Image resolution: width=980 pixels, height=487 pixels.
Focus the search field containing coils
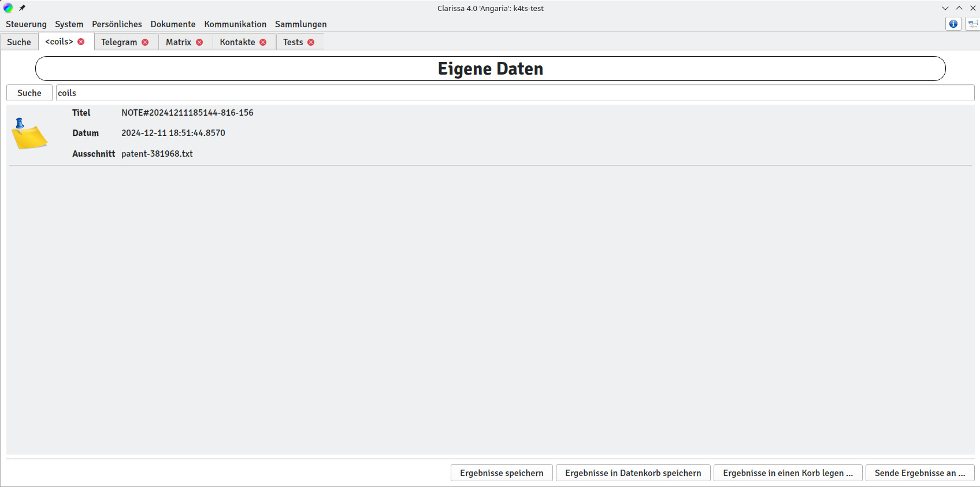pos(515,93)
